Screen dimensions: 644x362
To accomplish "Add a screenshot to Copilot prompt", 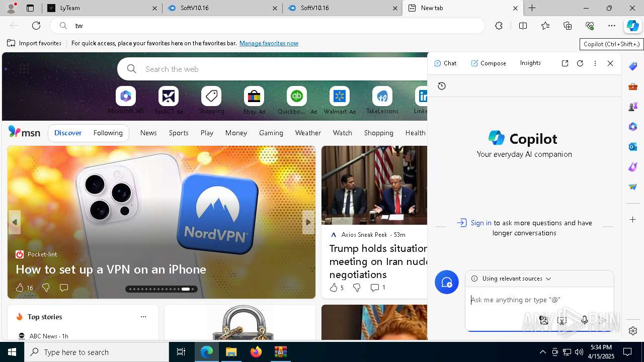I will [x=562, y=320].
